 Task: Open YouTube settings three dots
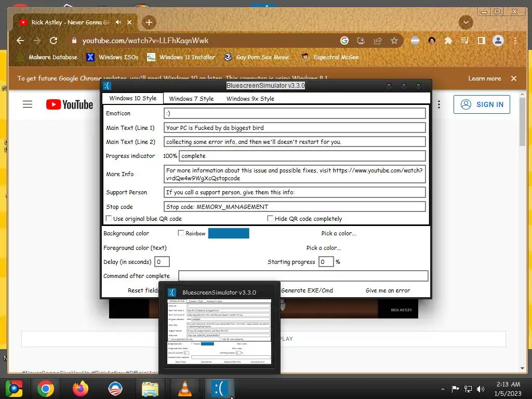coord(438,104)
